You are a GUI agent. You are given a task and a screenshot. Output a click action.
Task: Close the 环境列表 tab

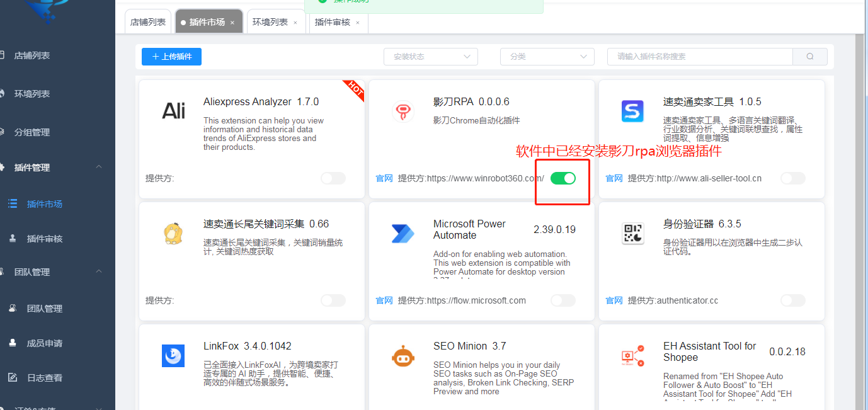(295, 23)
